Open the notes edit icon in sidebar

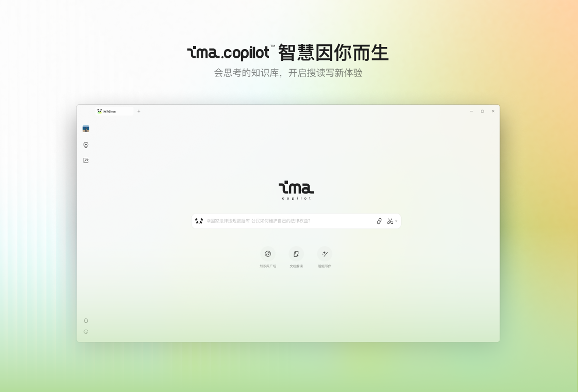[86, 160]
